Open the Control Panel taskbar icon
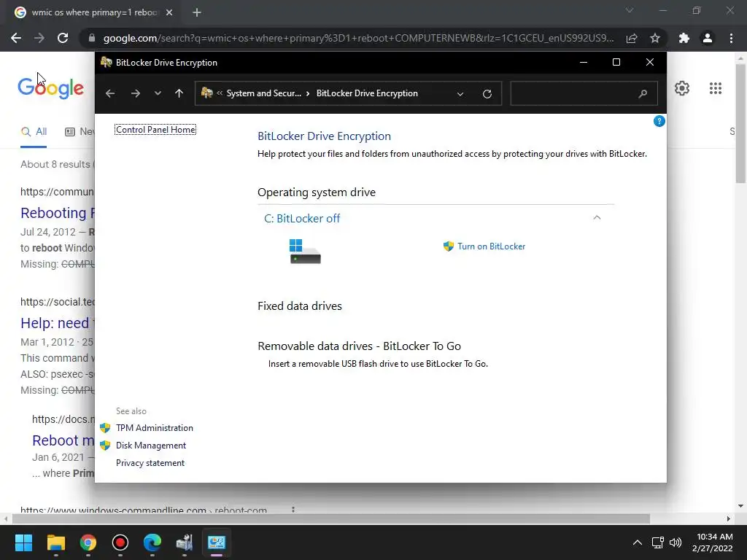The height and width of the screenshot is (560, 747). (216, 542)
